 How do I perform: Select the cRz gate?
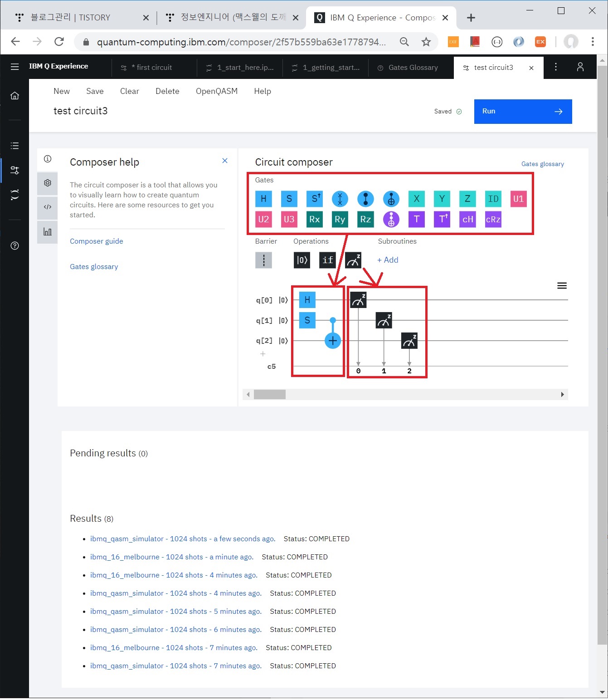493,220
